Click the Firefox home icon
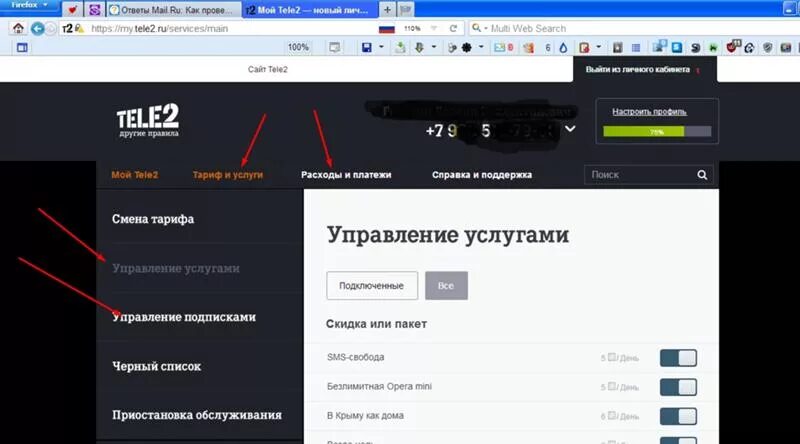Screen dimensions: 800x444 (18, 29)
